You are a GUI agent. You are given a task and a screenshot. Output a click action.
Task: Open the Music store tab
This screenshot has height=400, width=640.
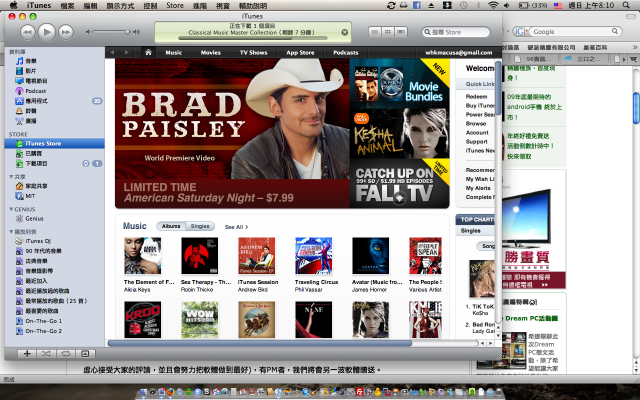pos(173,53)
